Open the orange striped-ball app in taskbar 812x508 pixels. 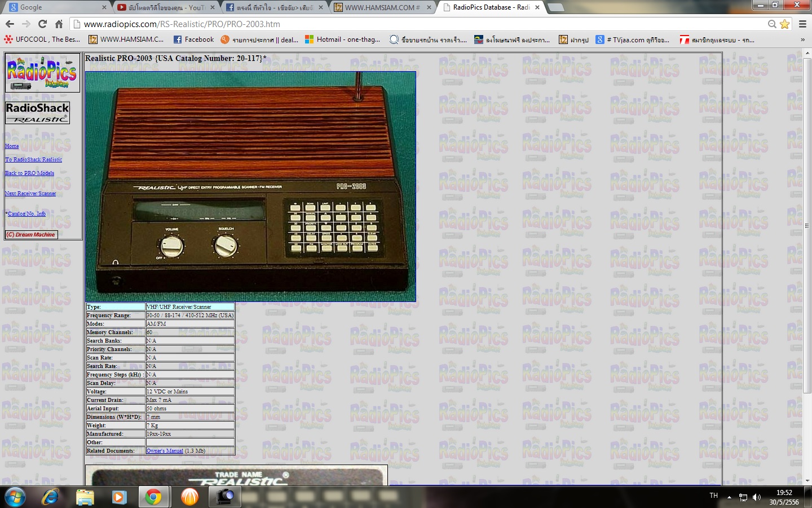point(190,497)
